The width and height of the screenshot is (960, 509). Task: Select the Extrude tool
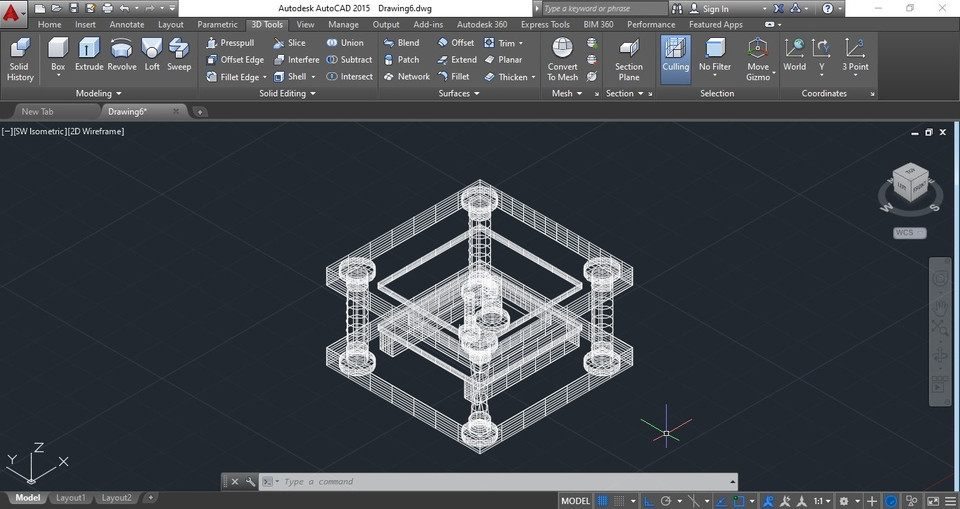click(89, 55)
